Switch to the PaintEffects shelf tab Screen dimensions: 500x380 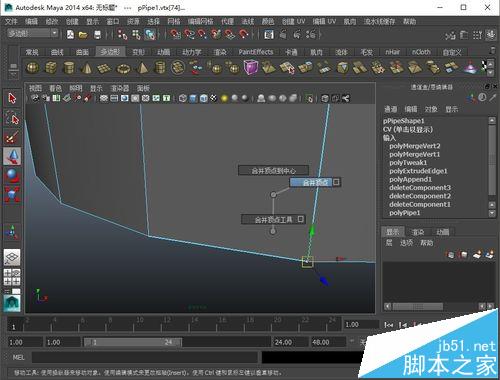point(256,52)
